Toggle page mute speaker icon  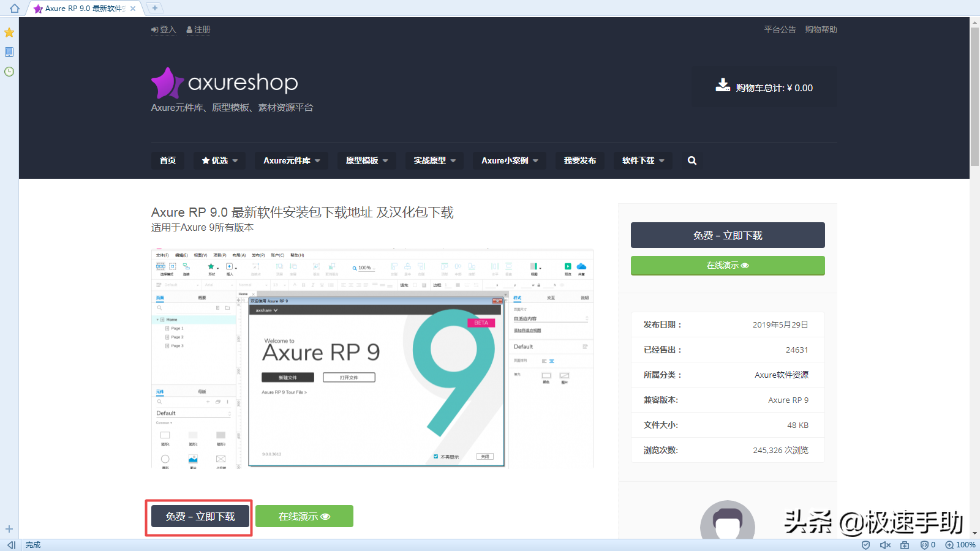(x=885, y=545)
